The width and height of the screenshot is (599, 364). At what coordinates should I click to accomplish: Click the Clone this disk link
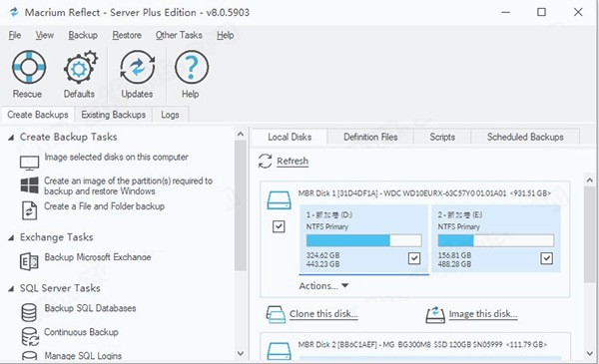click(x=323, y=314)
